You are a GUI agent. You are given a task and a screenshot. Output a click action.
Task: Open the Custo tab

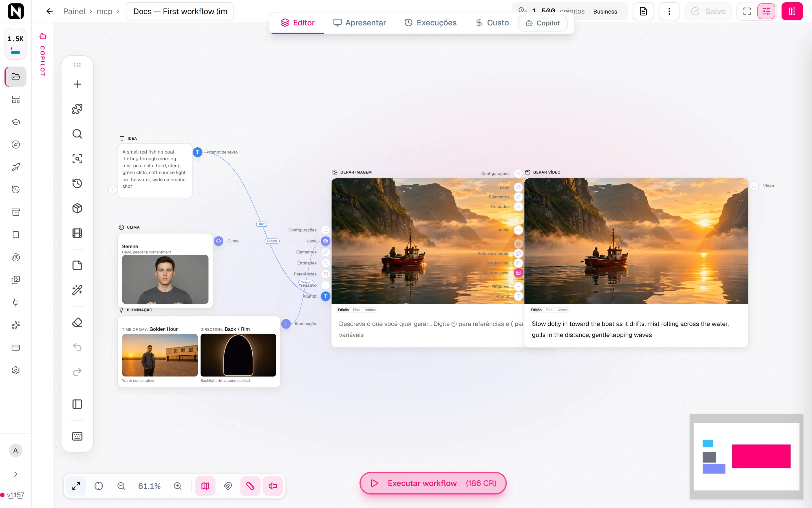pyautogui.click(x=492, y=23)
